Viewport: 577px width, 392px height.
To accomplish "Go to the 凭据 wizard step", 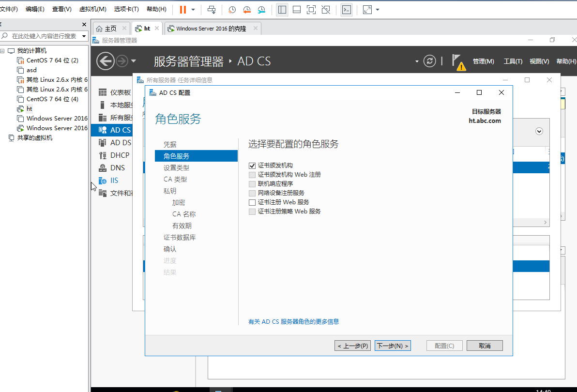I will [x=170, y=145].
